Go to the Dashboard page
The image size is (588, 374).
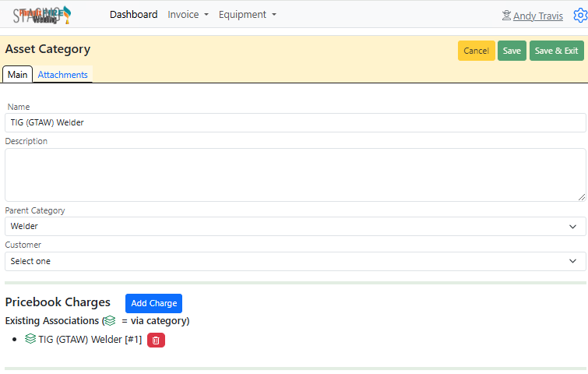[133, 15]
